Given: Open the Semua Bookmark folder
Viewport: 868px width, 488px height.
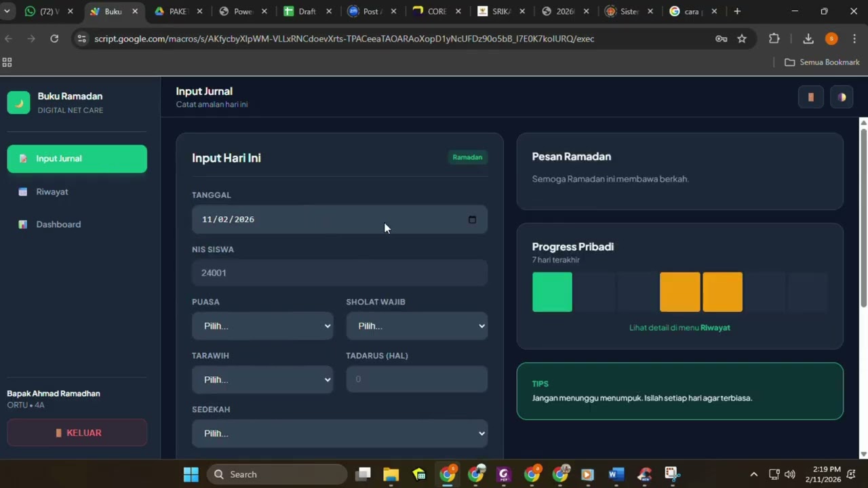Looking at the screenshot, I should click(x=822, y=62).
